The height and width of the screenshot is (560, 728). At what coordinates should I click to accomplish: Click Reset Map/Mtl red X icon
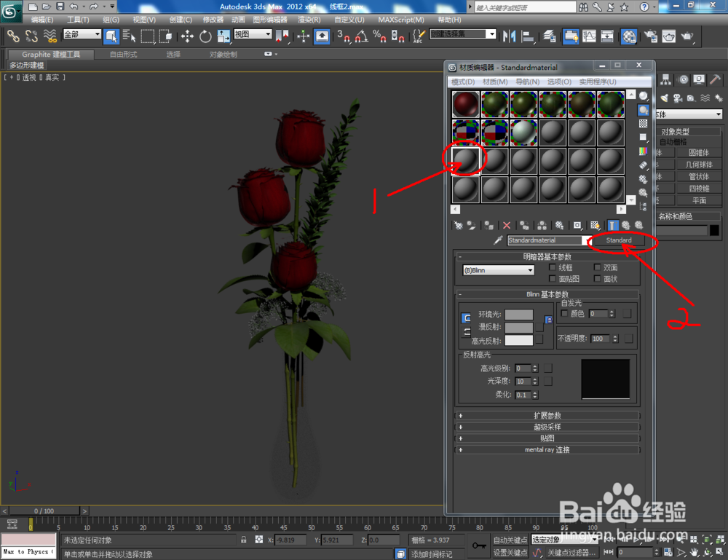point(507,226)
